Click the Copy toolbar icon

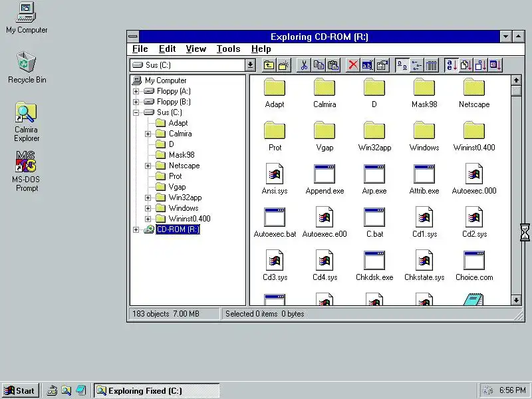tap(319, 65)
